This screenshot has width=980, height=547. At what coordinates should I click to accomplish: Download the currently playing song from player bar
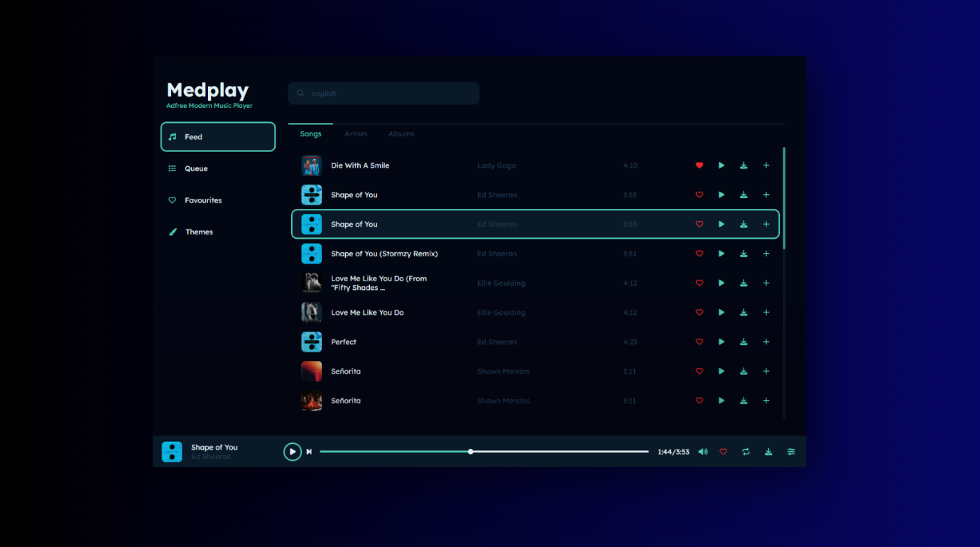click(768, 452)
